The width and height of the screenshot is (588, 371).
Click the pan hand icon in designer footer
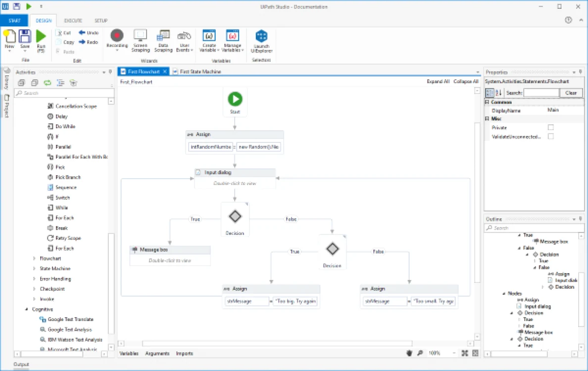tap(409, 353)
